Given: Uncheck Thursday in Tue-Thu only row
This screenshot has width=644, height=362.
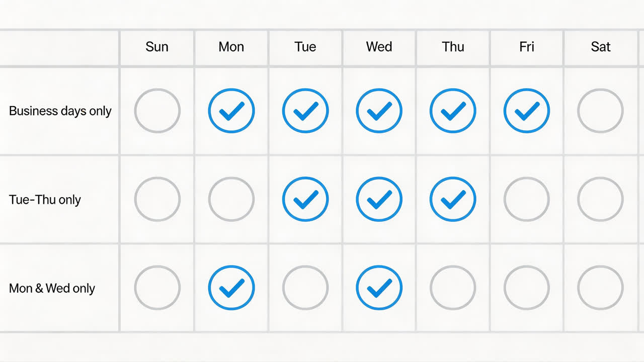Looking at the screenshot, I should coord(453,199).
